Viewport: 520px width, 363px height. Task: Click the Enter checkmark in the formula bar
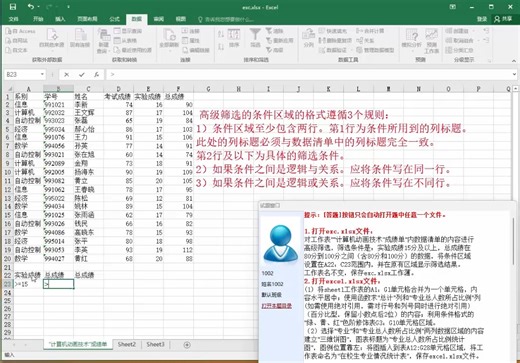(x=82, y=74)
